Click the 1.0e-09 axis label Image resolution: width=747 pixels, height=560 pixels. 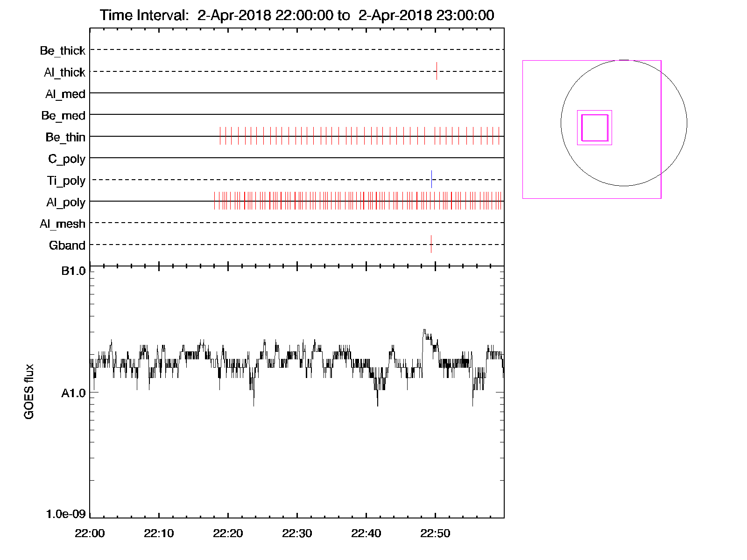66,514
